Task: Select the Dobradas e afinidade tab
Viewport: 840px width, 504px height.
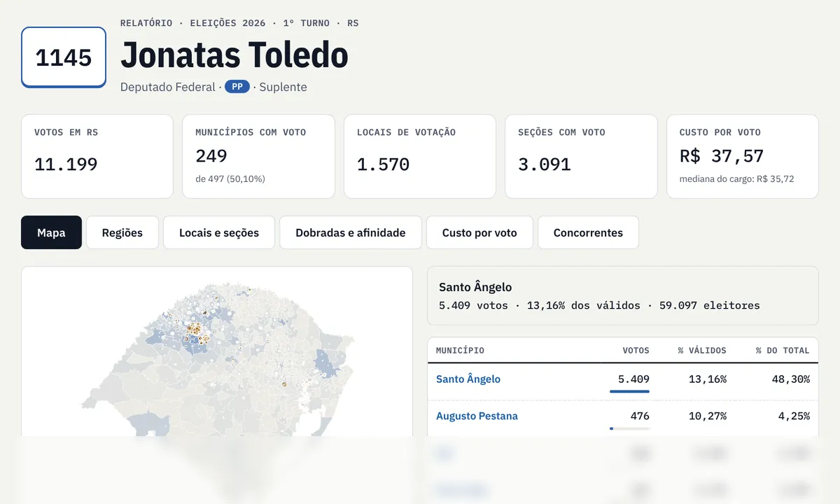Action: (x=351, y=232)
